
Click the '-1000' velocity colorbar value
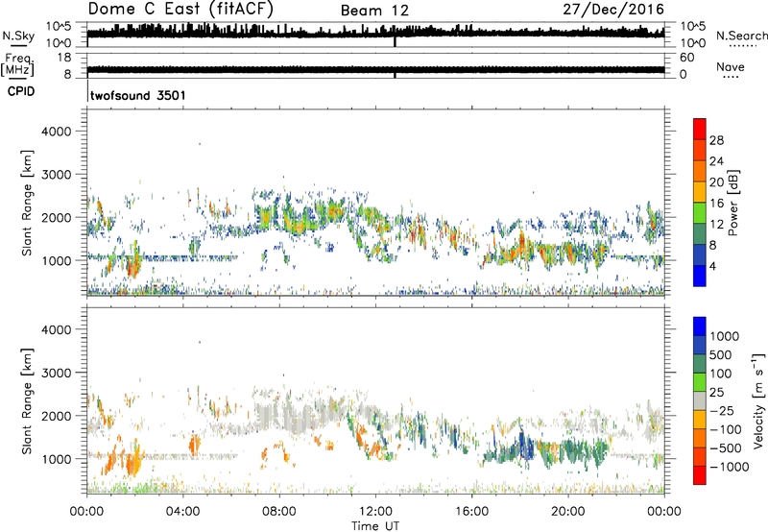pyautogui.click(x=730, y=467)
